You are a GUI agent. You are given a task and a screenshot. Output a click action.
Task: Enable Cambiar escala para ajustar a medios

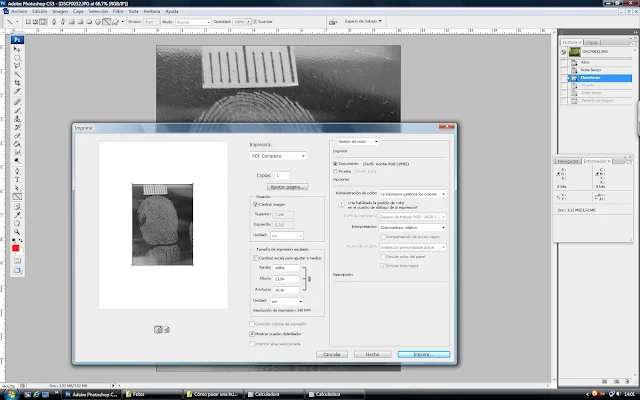pos(256,258)
